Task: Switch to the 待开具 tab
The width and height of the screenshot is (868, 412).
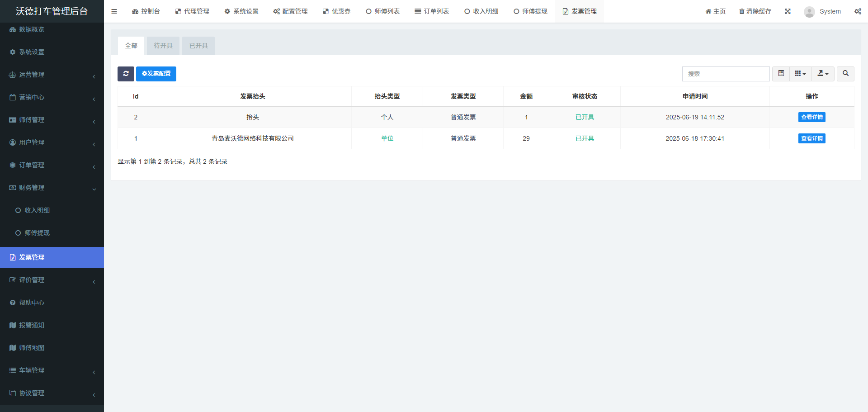Action: point(163,46)
